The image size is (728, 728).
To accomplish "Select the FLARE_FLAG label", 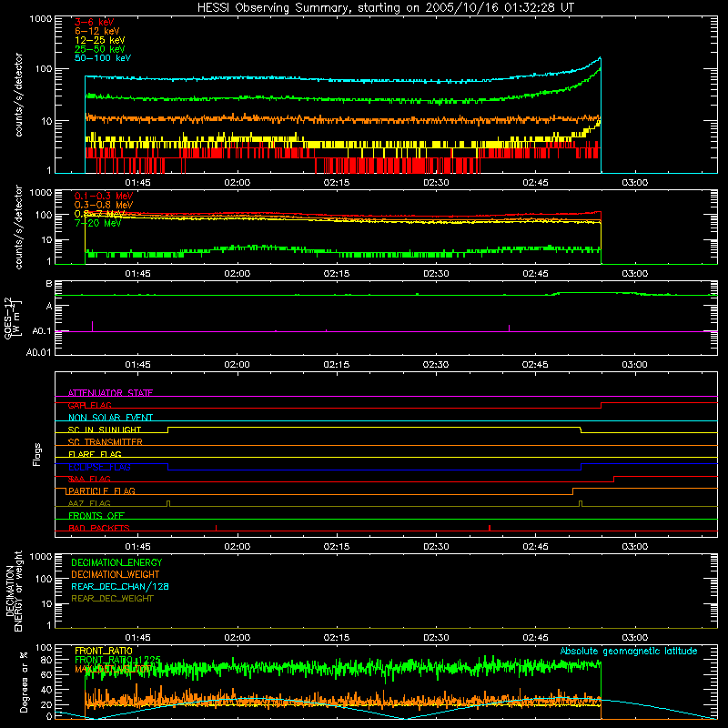I will [x=95, y=454].
